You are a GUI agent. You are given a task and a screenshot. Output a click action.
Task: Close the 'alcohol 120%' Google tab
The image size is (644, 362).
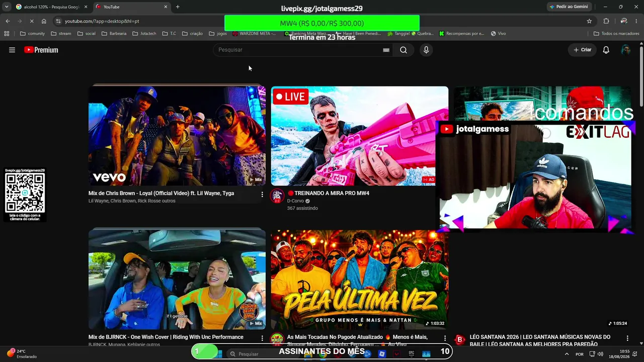86,7
